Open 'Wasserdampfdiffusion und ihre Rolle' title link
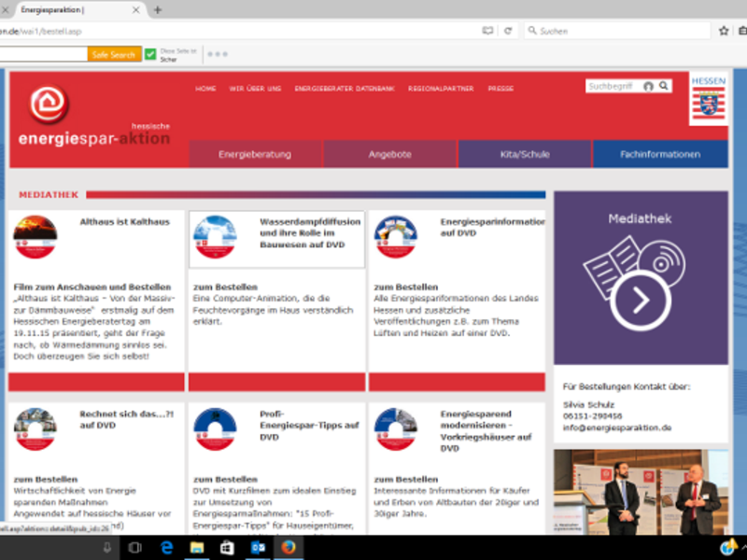 [x=310, y=233]
